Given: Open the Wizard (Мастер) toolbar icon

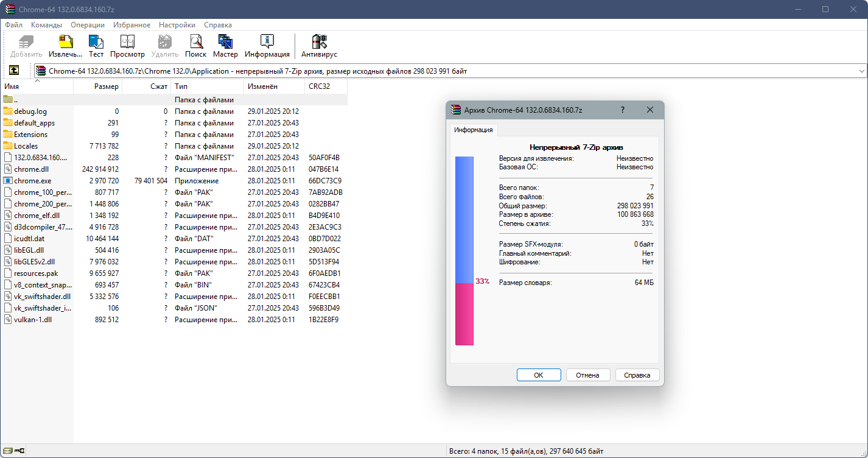Looking at the screenshot, I should coord(225,46).
